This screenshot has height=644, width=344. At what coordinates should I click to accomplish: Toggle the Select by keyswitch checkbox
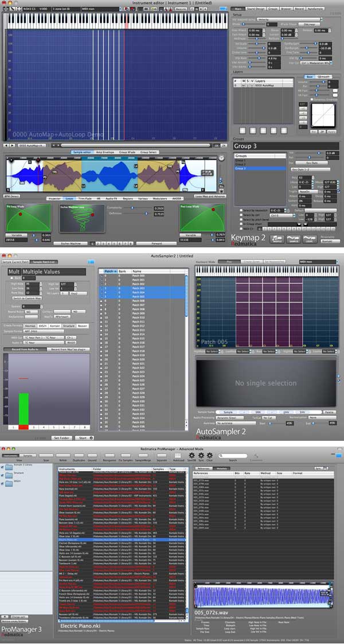point(241,210)
